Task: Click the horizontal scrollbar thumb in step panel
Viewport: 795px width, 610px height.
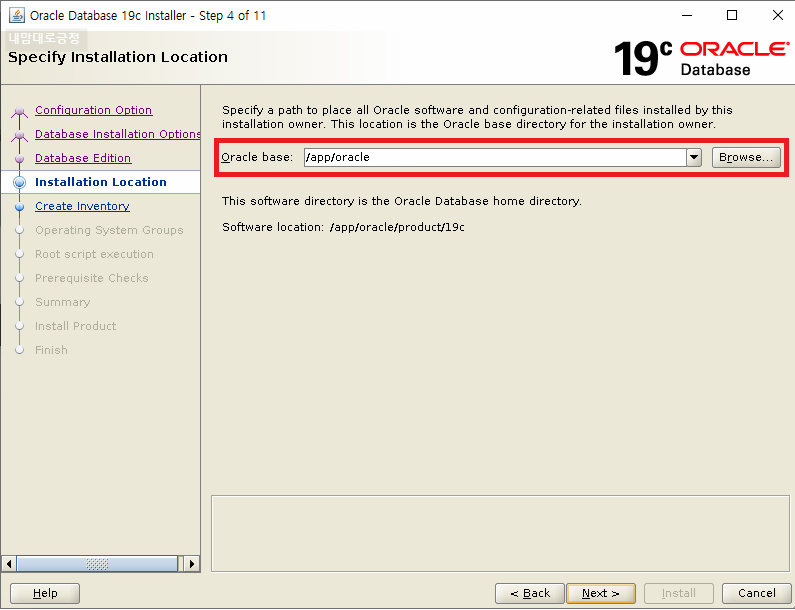Action: pos(97,563)
